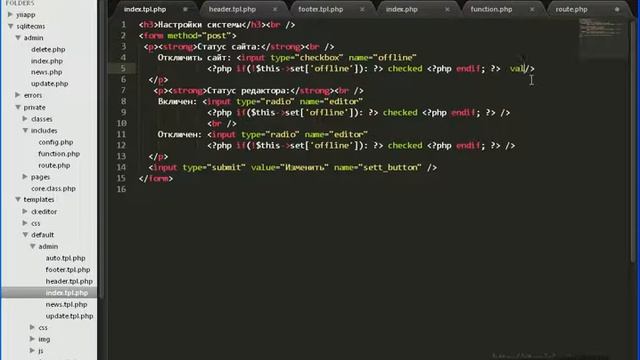640x360 pixels.
Task: Open header.tpl.php in sidebar tree
Action: (x=69, y=281)
